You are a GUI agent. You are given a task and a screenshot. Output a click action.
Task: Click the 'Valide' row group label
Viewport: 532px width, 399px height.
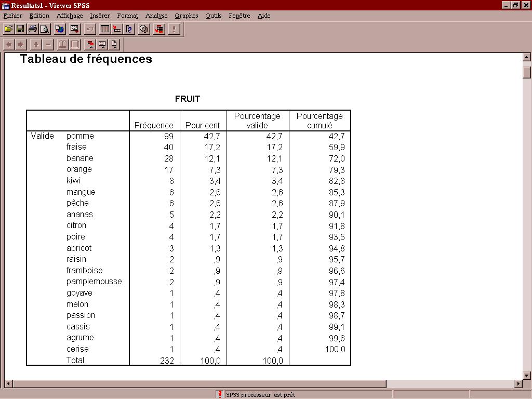42,136
